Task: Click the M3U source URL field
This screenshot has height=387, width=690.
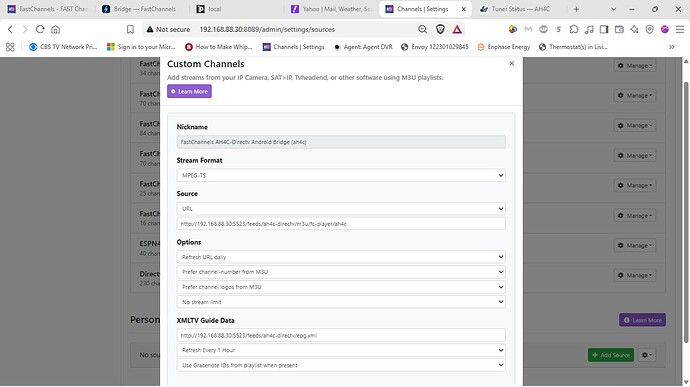Action: (x=341, y=224)
